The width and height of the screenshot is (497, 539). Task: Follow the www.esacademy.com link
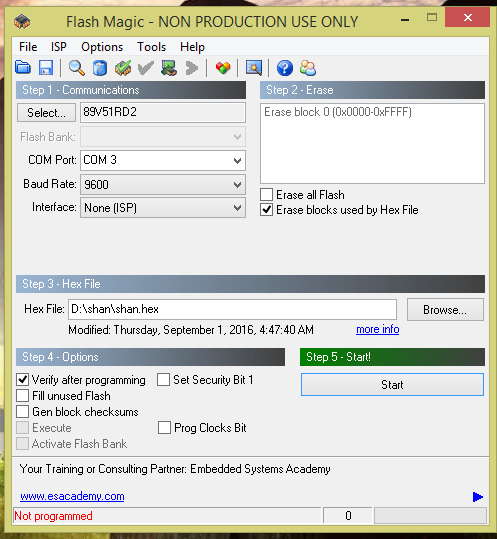pyautogui.click(x=72, y=496)
